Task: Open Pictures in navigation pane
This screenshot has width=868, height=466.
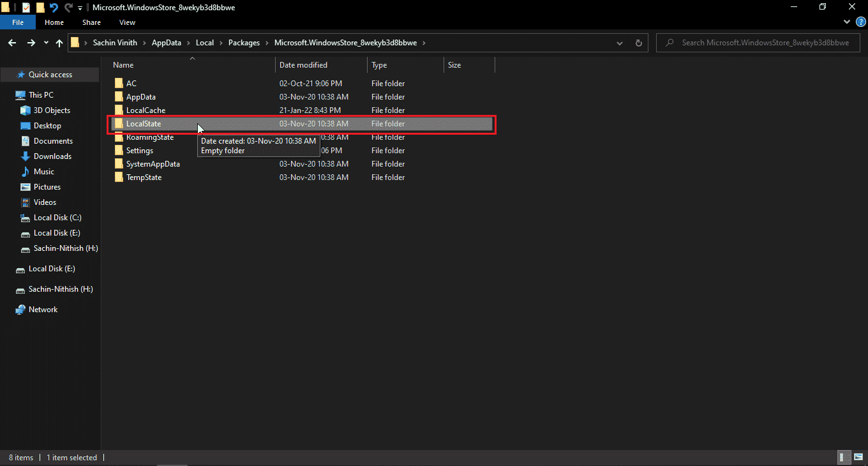Action: pos(47,187)
